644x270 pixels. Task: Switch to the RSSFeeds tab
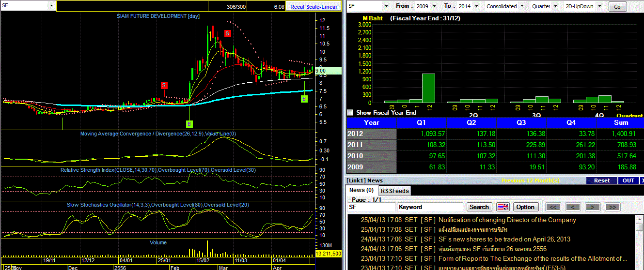[394, 191]
